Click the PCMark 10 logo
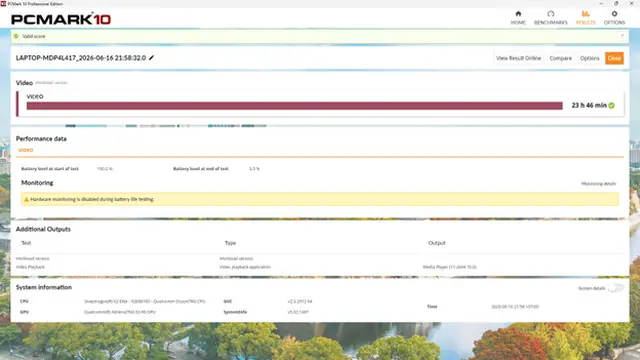Image resolution: width=640 pixels, height=360 pixels. click(x=61, y=19)
